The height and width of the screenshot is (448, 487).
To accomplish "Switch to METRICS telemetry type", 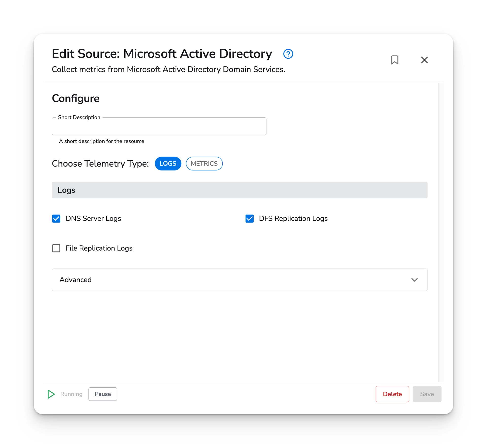I will [x=204, y=164].
